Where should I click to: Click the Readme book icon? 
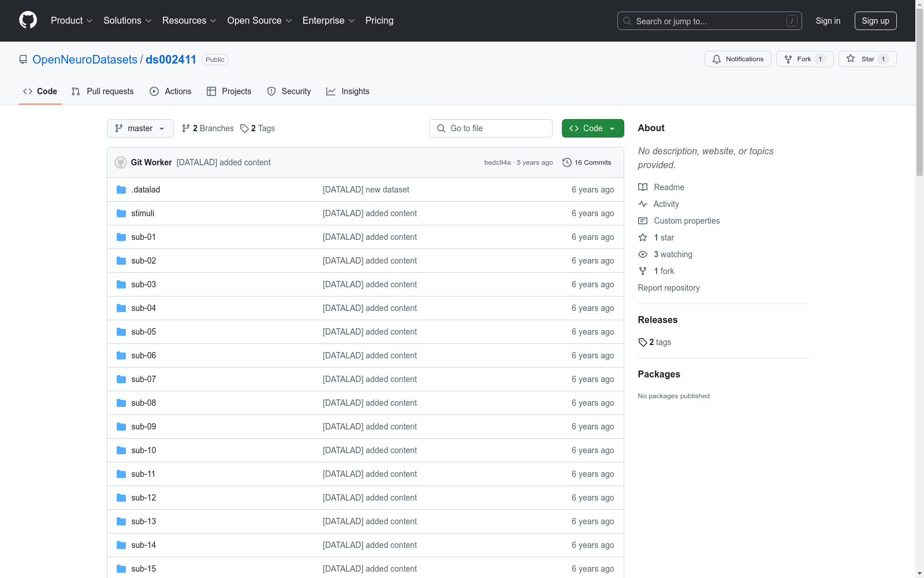643,187
